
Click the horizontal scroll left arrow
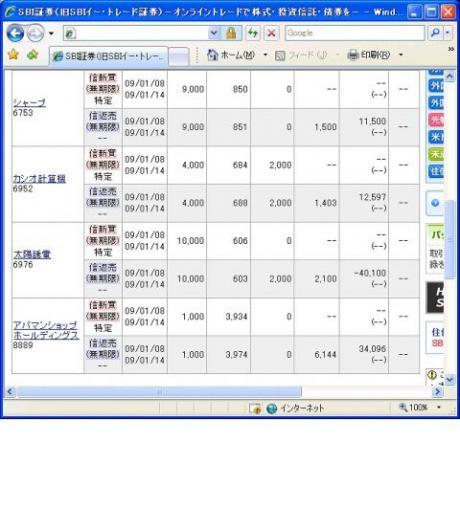pyautogui.click(x=9, y=391)
